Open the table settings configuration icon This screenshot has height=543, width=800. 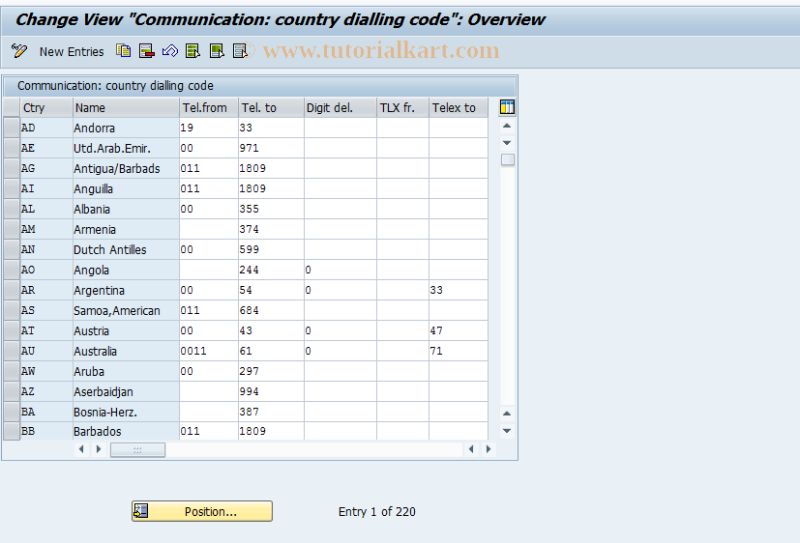pos(507,107)
